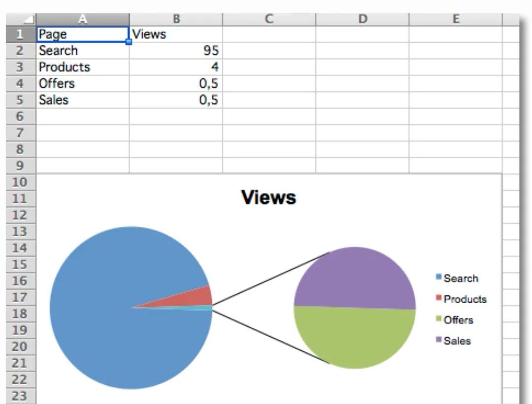Select empty cell A7
This screenshot has height=404, width=532.
pyautogui.click(x=82, y=133)
